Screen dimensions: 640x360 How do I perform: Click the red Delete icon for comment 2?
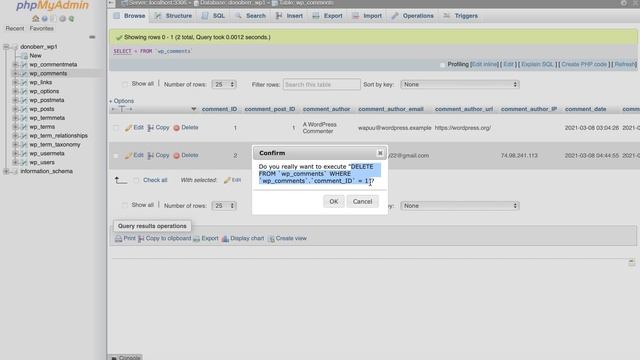[x=176, y=156]
